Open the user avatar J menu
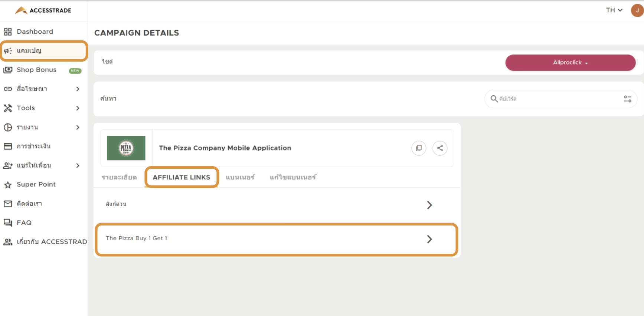The image size is (644, 316). click(x=637, y=10)
